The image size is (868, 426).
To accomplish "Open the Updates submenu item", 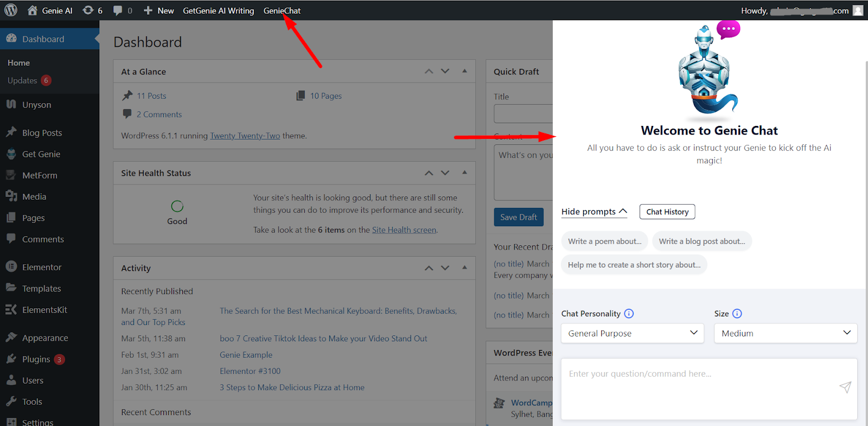I will click(29, 80).
